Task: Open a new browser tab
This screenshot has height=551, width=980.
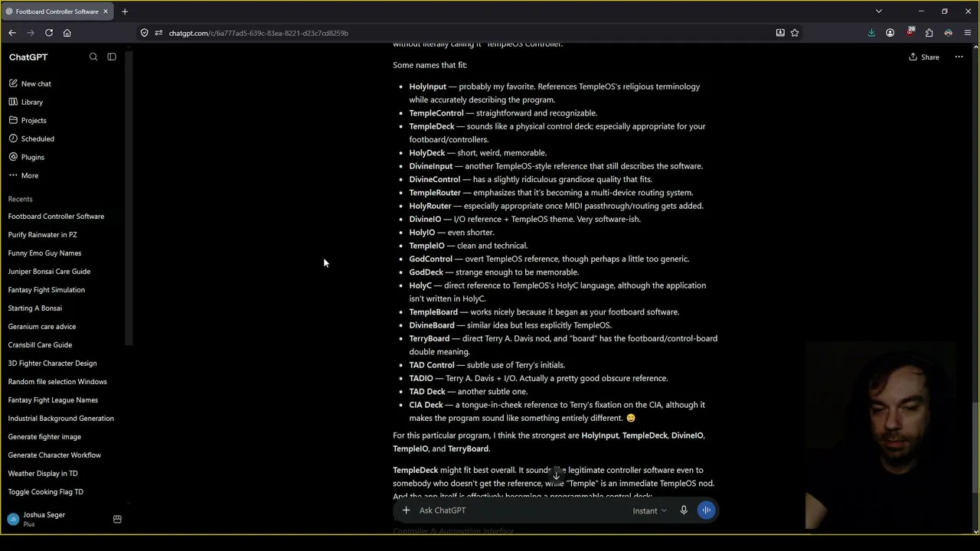Action: coord(125,11)
